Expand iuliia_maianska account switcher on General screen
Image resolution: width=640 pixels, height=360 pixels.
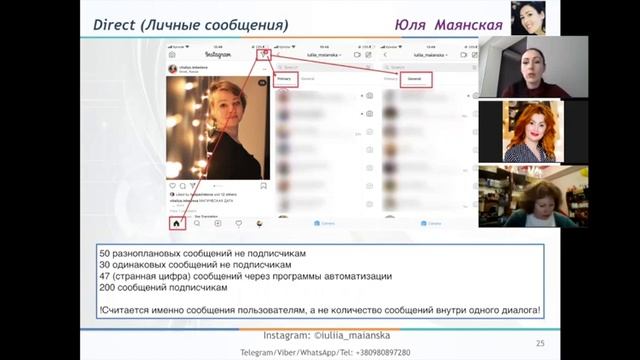pyautogui.click(x=431, y=55)
